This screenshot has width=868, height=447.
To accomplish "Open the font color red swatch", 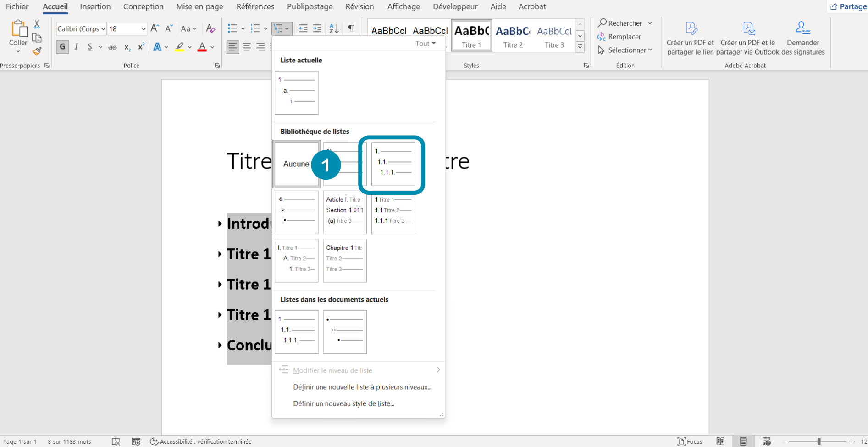I will click(202, 47).
